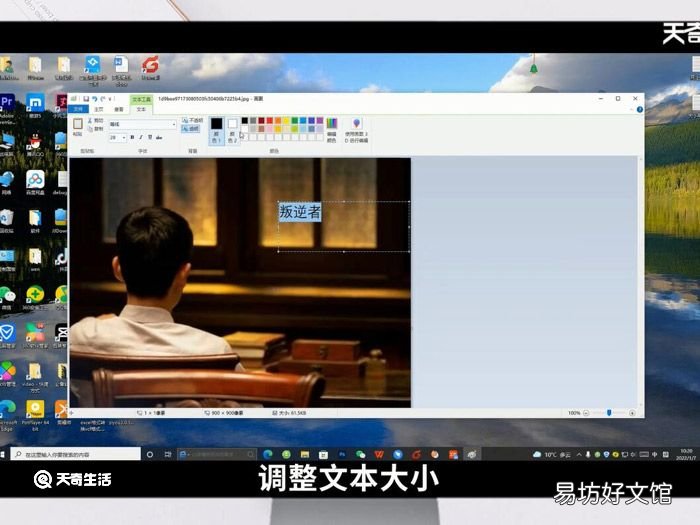
Task: Open Paint 3D editing button
Action: point(356,130)
